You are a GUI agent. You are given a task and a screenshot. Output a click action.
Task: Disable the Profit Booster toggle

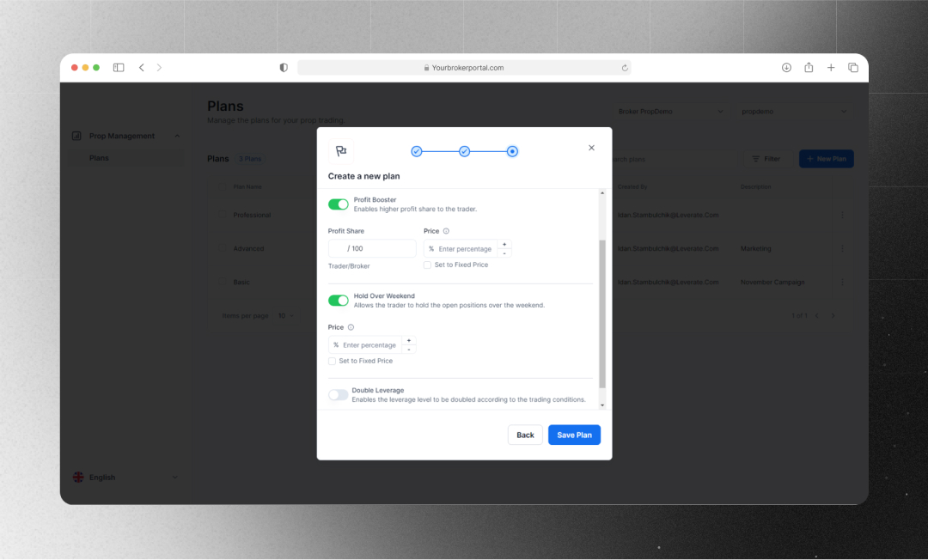click(339, 204)
